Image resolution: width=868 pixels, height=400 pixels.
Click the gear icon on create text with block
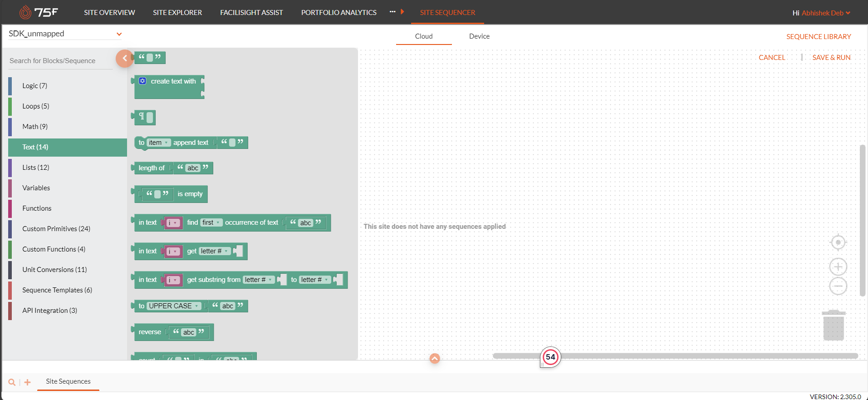click(x=142, y=81)
